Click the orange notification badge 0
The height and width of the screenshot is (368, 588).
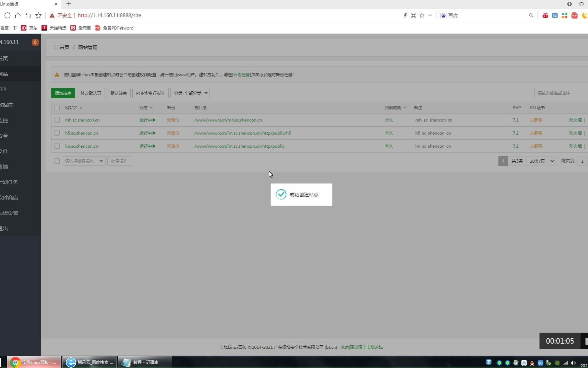(x=35, y=42)
